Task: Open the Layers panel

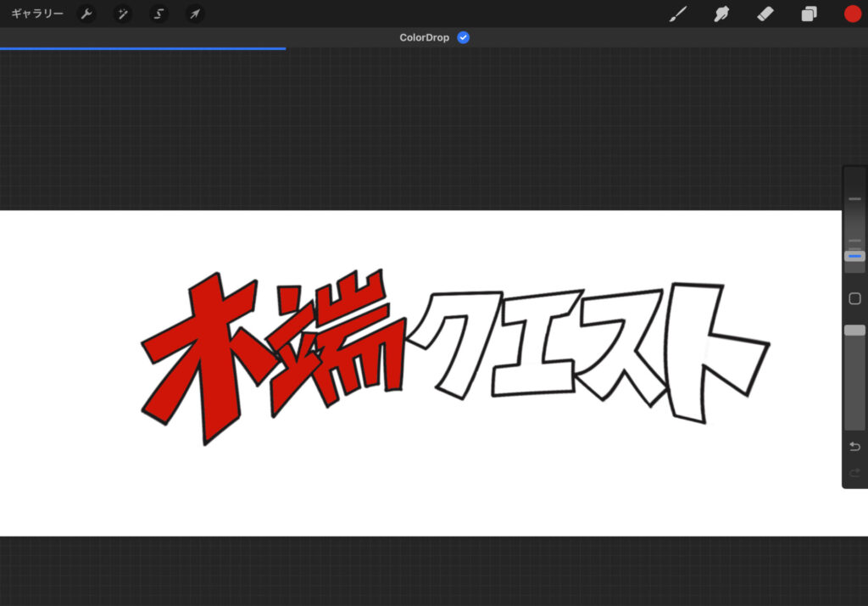Action: (809, 14)
